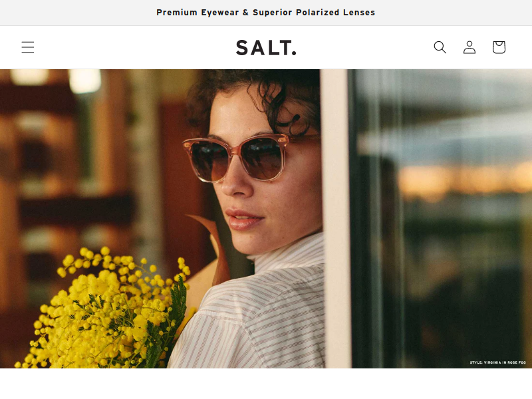The image size is (532, 399).
Task: Click the Premium Eyewear announcement banner text
Action: point(265,13)
